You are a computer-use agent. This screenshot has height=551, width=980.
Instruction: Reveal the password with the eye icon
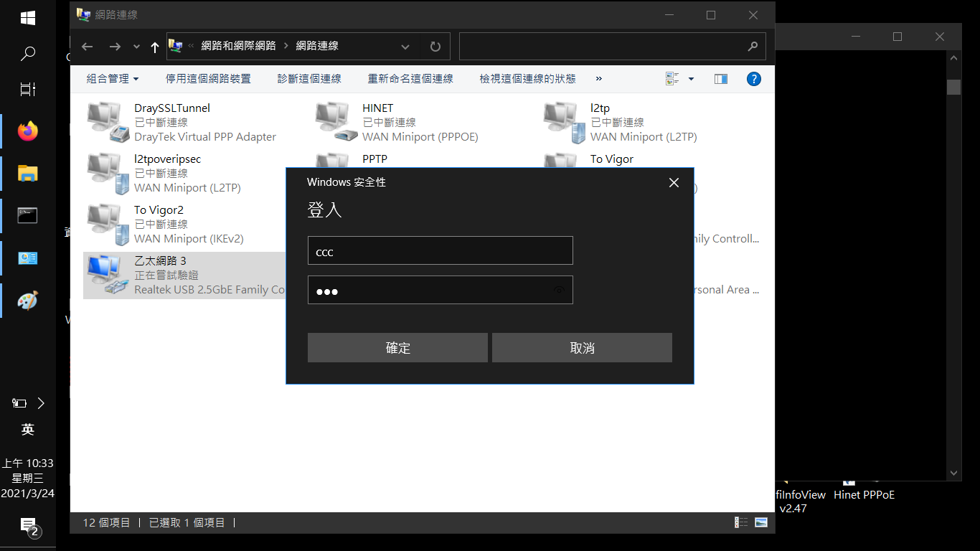click(560, 291)
